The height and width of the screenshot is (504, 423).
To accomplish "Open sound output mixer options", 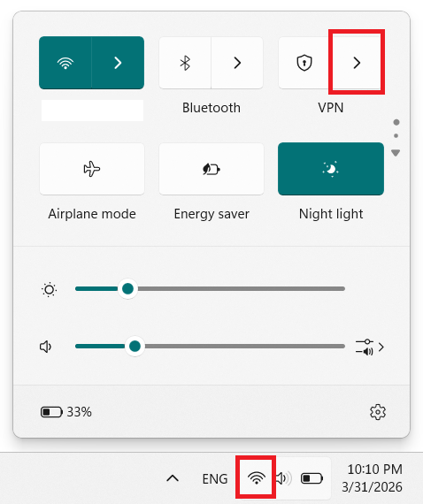I will pyautogui.click(x=370, y=347).
